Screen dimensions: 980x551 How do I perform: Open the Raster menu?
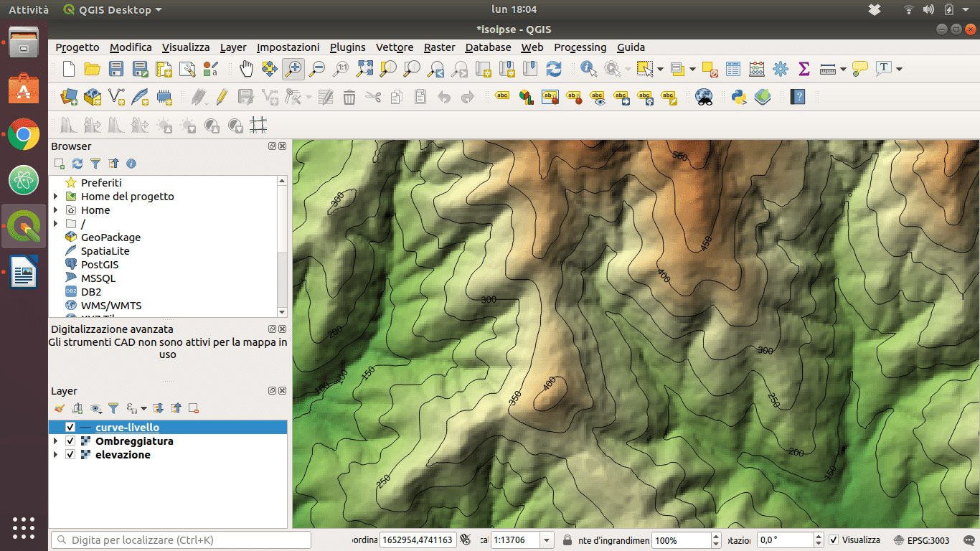pyautogui.click(x=440, y=47)
